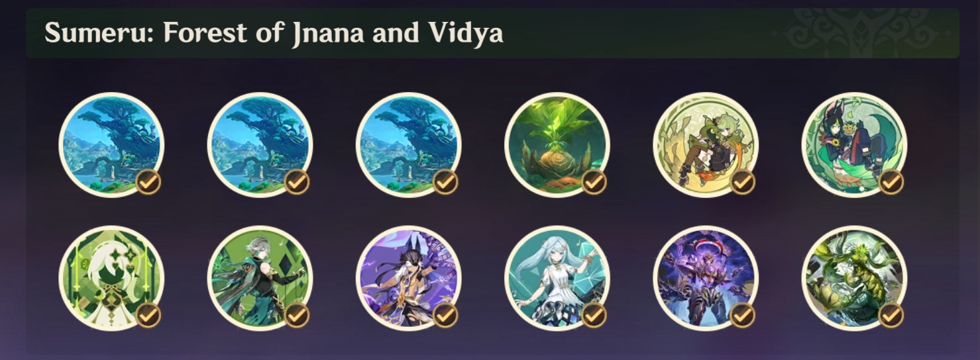Select the Faruzan teal twin-tail portrait
This screenshot has width=980, height=360.
click(x=557, y=278)
